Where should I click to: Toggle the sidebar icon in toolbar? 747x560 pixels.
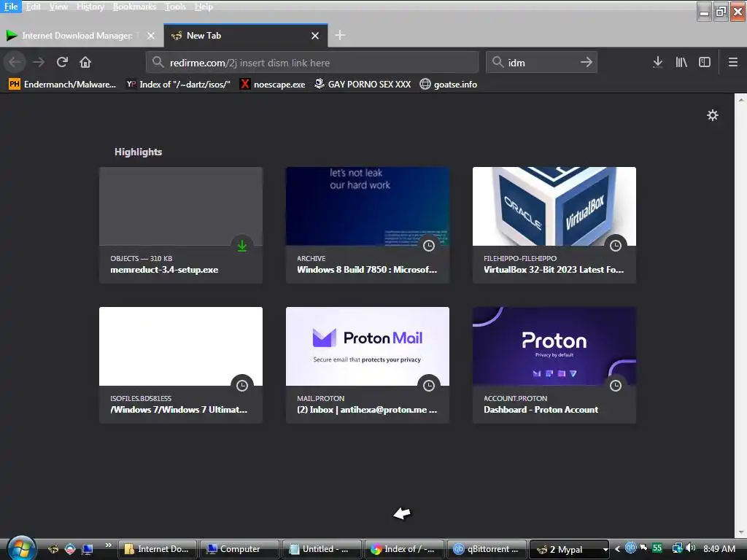(705, 63)
